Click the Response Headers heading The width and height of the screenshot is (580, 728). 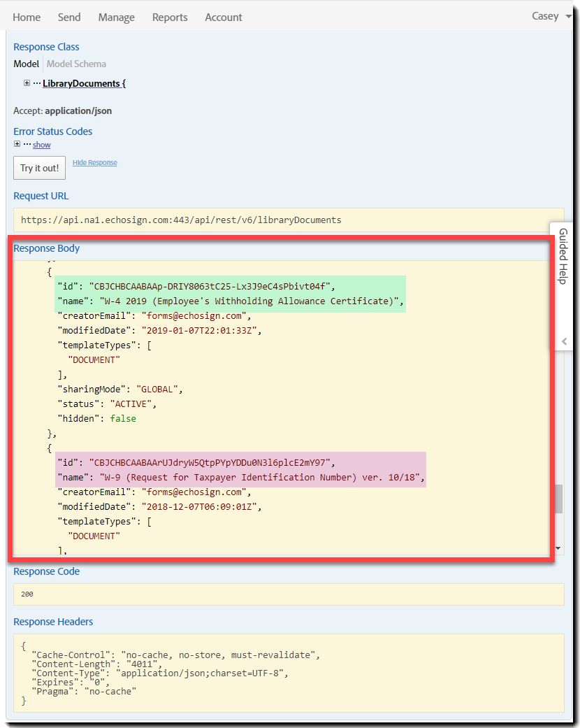coord(53,622)
